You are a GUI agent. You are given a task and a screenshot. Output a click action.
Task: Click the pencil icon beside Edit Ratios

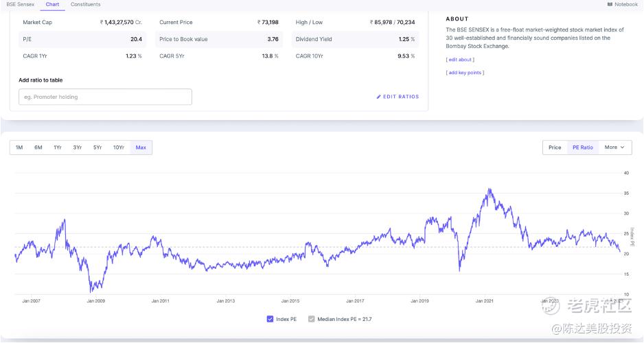tap(379, 97)
